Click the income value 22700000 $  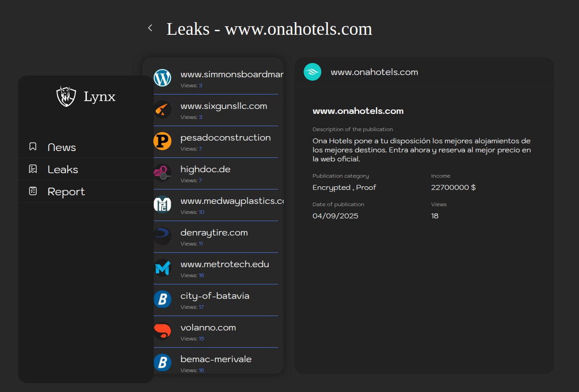[x=453, y=187]
